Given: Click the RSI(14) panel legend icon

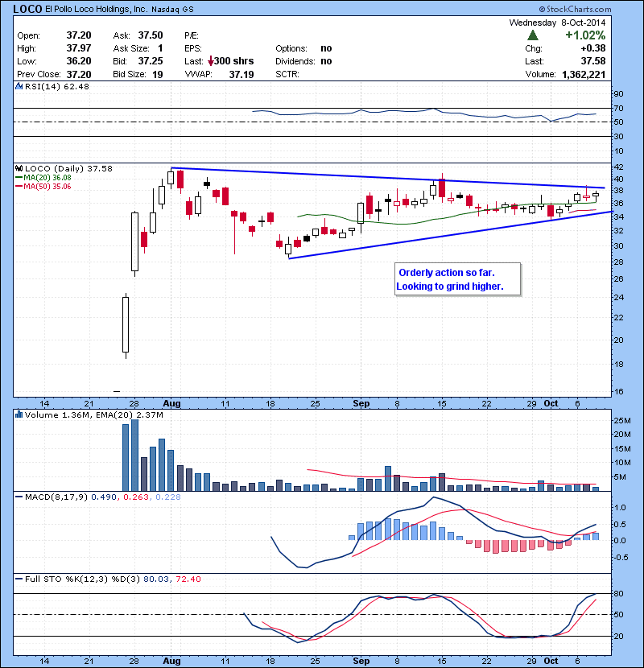Looking at the screenshot, I should coord(19,87).
